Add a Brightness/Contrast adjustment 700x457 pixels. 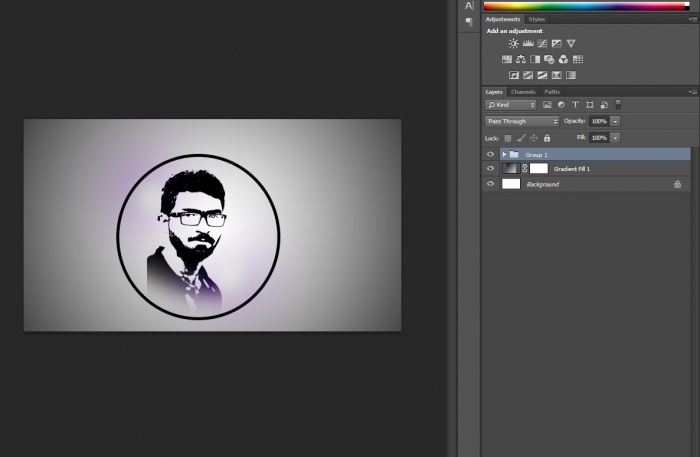click(514, 44)
